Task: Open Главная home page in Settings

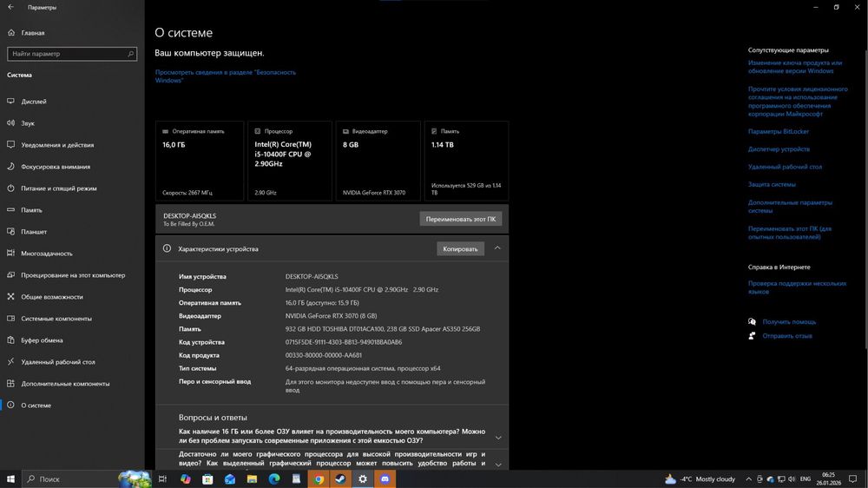Action: [x=33, y=33]
